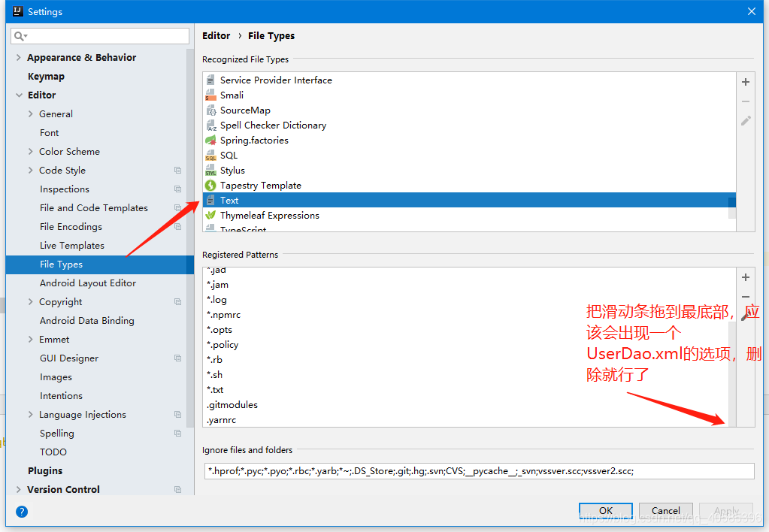Click the Spell Checker Dictionary icon
Viewport: 769px width, 532px height.
(x=211, y=125)
